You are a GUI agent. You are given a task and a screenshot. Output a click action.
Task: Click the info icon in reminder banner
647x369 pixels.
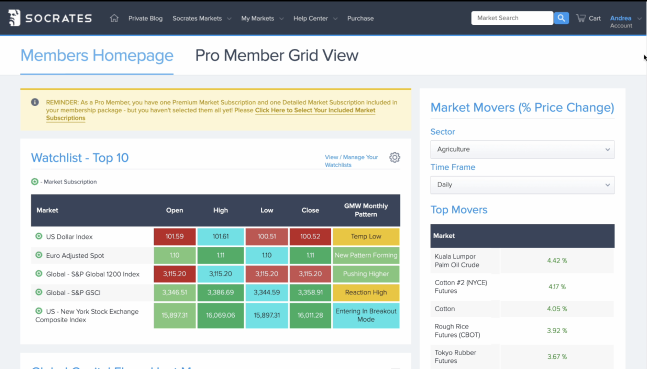(x=35, y=102)
